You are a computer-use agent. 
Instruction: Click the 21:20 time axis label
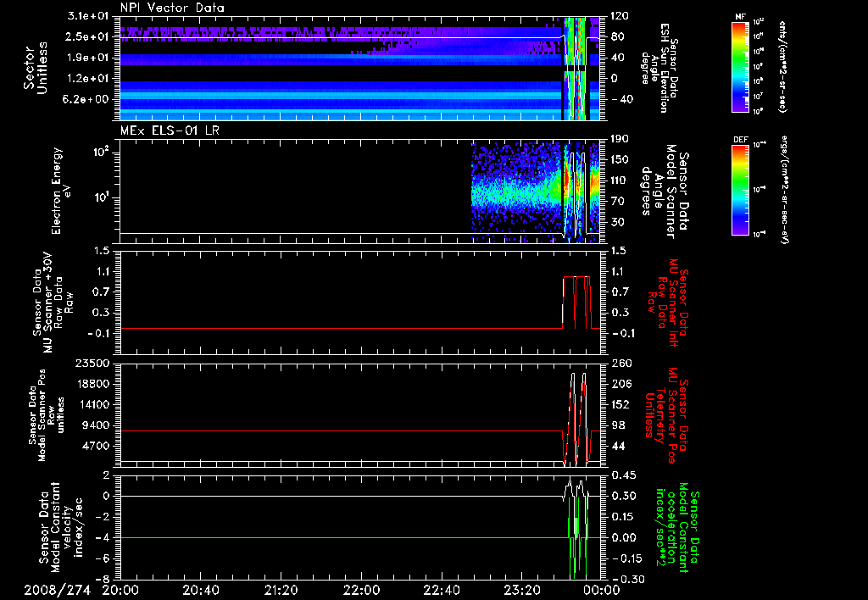point(281,590)
